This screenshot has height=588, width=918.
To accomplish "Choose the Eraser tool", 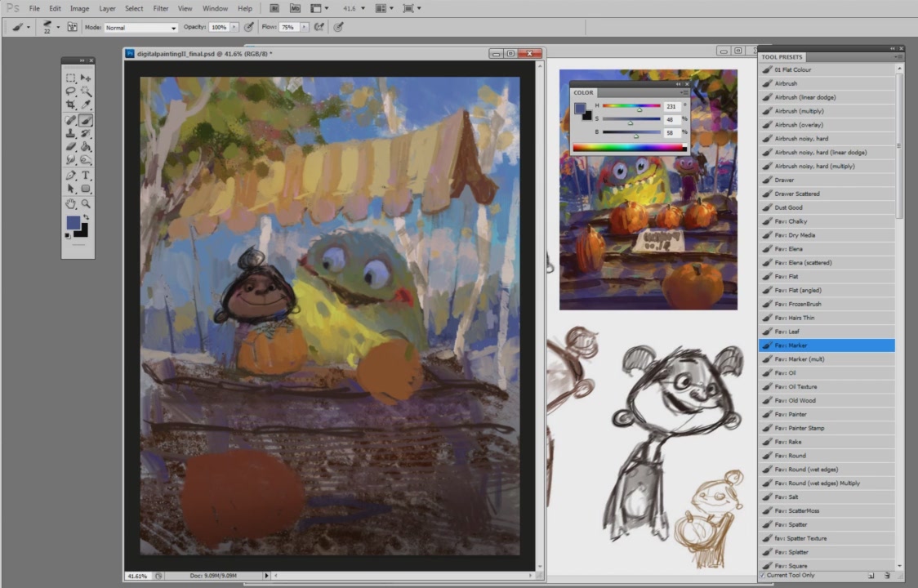I will [x=71, y=147].
